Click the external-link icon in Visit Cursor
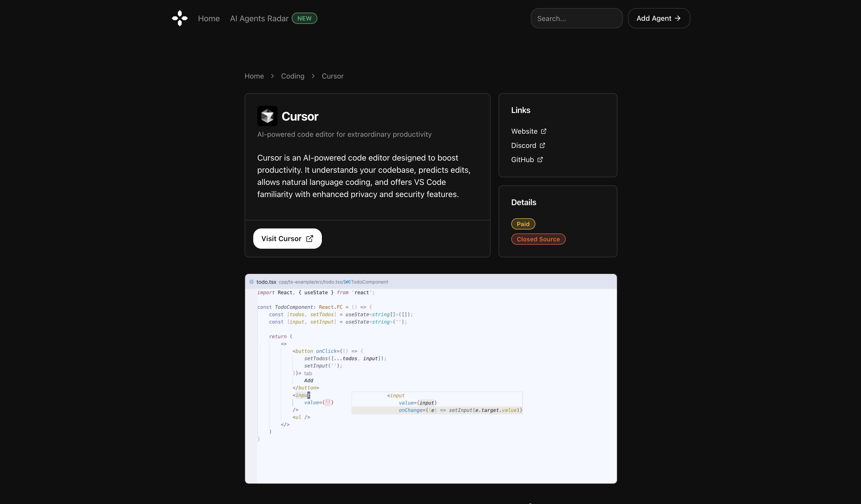 (309, 239)
